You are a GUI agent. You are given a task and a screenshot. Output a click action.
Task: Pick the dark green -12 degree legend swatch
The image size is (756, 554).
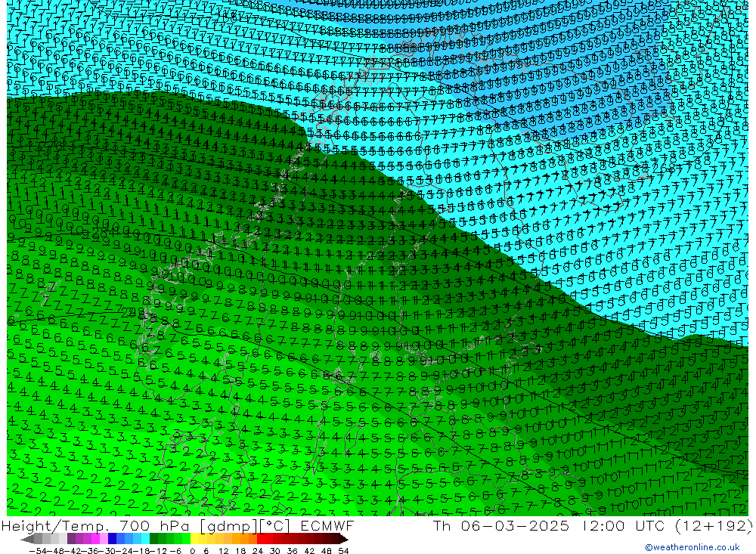[x=153, y=539]
